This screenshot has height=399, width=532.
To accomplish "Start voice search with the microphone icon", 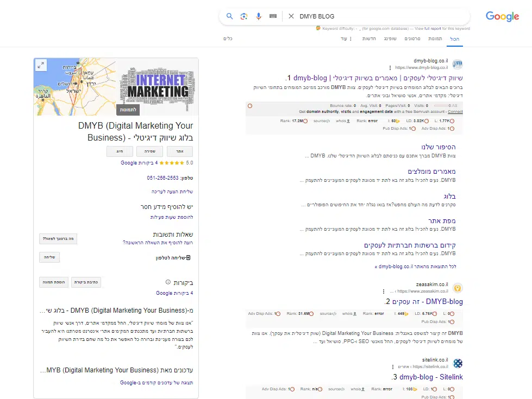I will (x=259, y=16).
